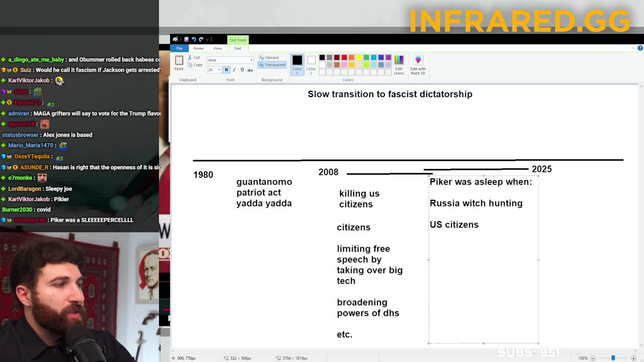The height and width of the screenshot is (362, 644).
Task: Click username admiran in chat
Action: tap(19, 113)
